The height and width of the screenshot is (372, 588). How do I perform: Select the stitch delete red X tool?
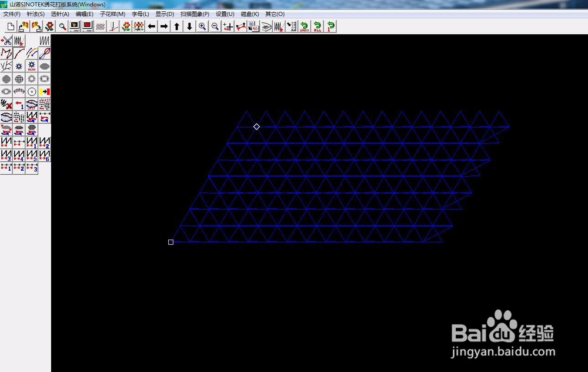point(6,104)
